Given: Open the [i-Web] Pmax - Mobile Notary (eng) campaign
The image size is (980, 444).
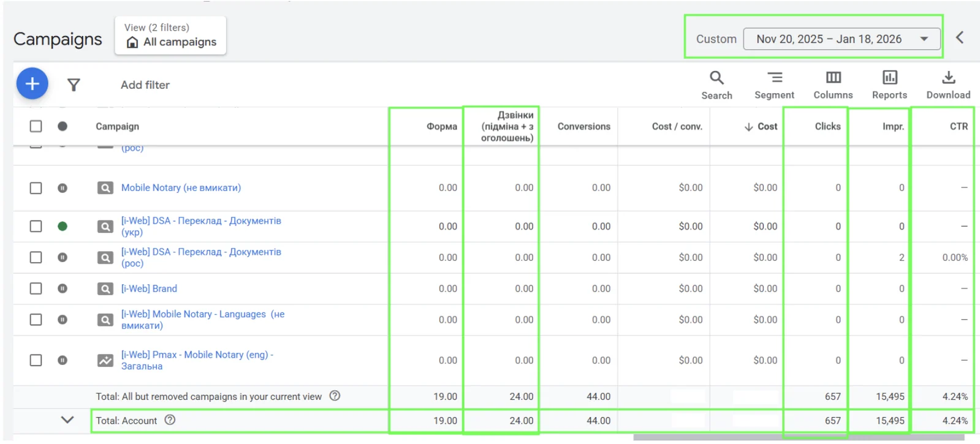Looking at the screenshot, I should [x=197, y=360].
